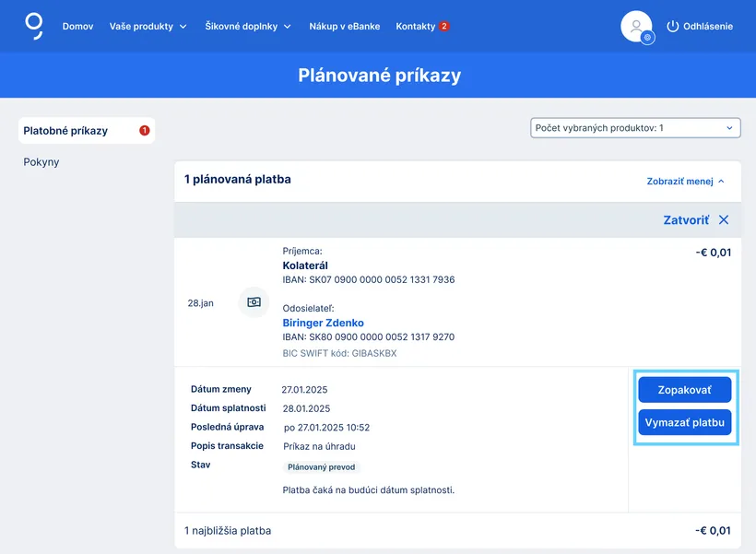Click the bank logo in header

(34, 26)
